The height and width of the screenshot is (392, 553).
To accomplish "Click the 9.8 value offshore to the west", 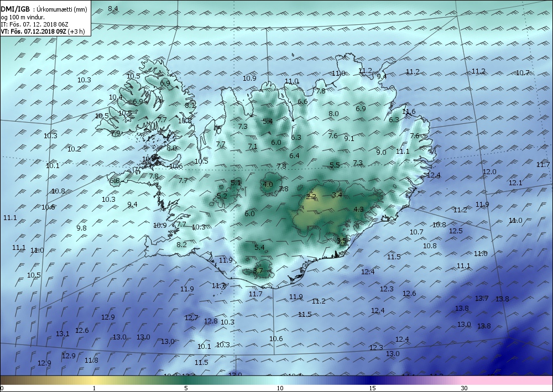I will 81,228.
